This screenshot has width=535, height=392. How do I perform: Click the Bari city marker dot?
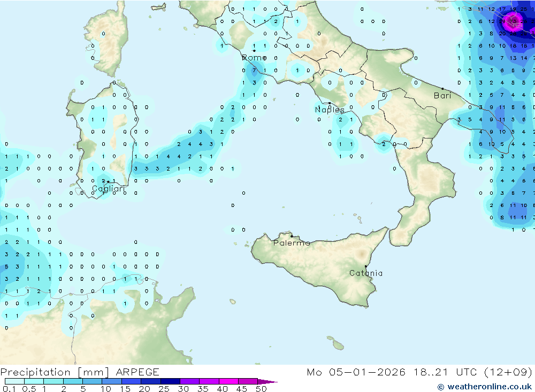(442, 89)
